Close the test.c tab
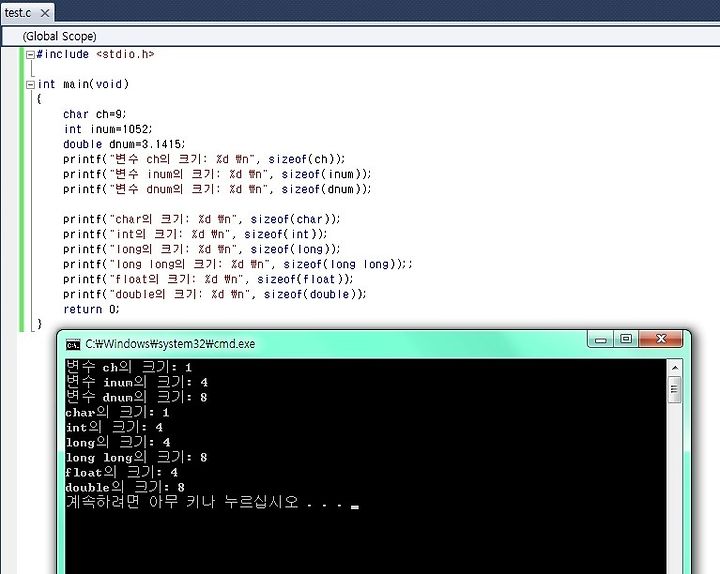720x574 pixels. pyautogui.click(x=45, y=13)
